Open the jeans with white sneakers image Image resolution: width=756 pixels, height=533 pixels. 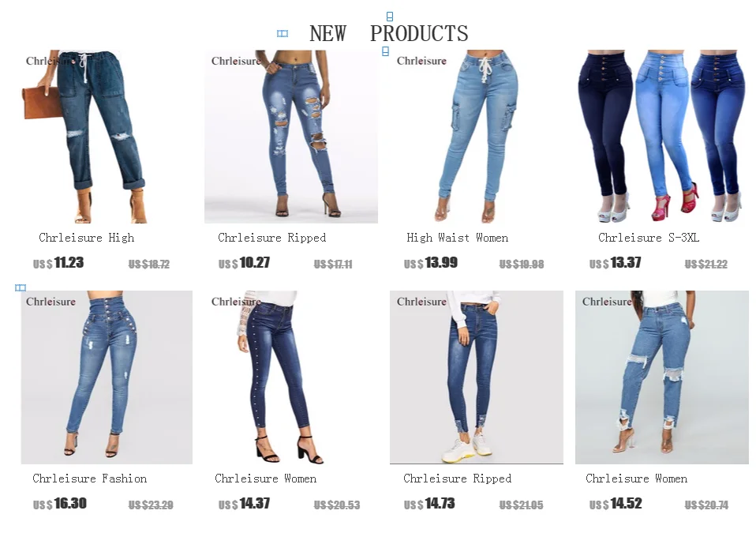click(x=477, y=377)
